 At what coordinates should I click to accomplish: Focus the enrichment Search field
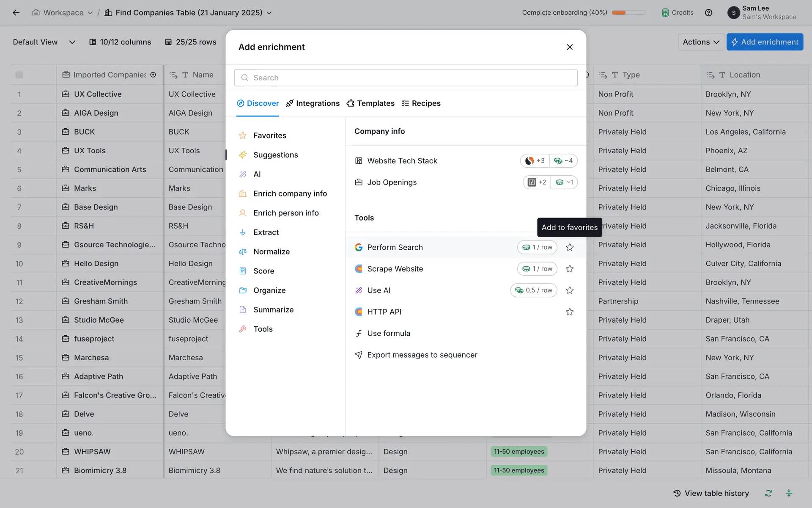click(x=406, y=78)
